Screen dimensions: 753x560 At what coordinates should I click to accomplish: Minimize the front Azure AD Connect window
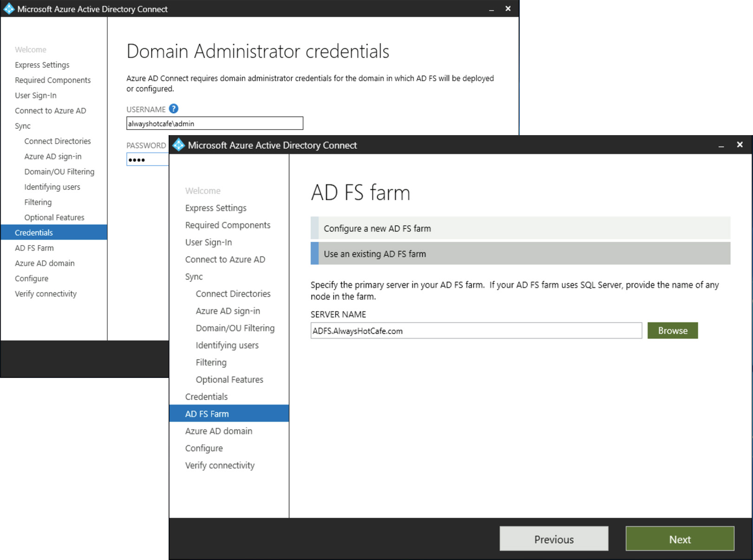click(721, 146)
